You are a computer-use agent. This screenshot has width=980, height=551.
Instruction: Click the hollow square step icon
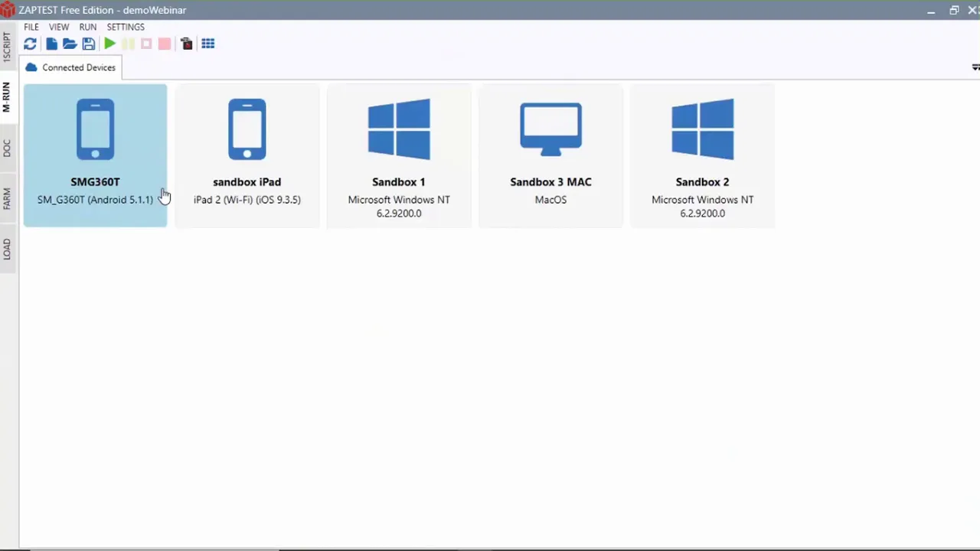[x=146, y=44]
